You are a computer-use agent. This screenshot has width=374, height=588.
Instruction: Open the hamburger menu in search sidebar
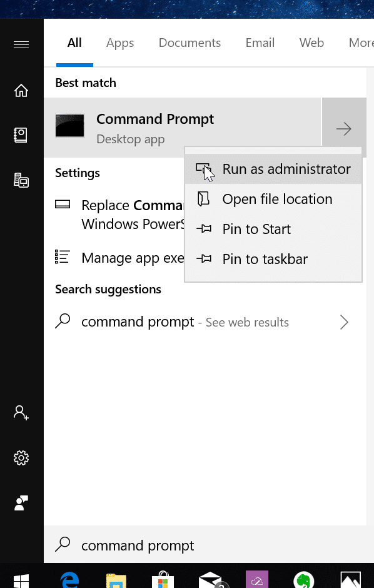(21, 45)
